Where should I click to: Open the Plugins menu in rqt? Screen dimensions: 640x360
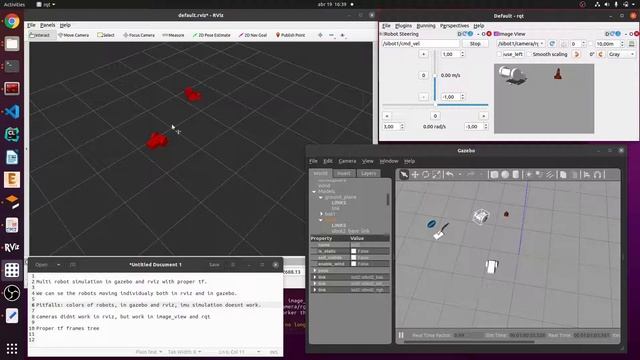(x=403, y=26)
